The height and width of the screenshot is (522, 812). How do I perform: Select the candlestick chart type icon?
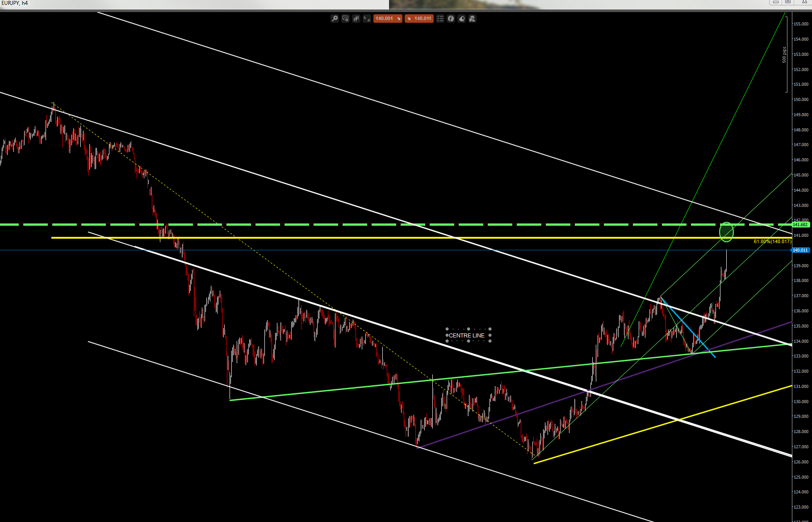pyautogui.click(x=356, y=19)
